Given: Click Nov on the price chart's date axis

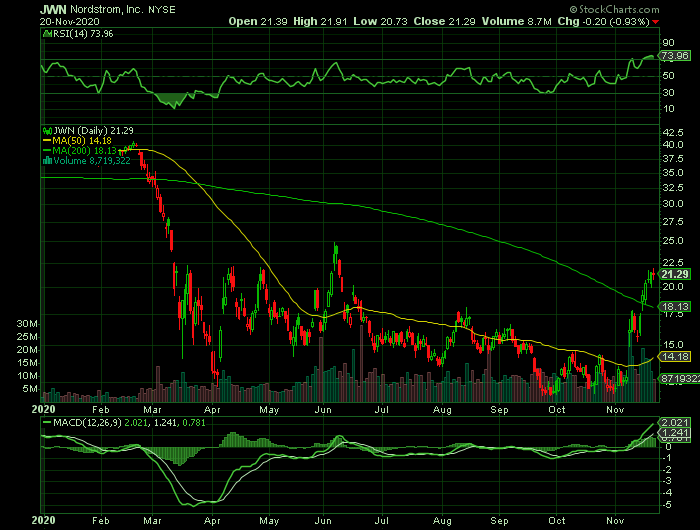Looking at the screenshot, I should pyautogui.click(x=615, y=409).
